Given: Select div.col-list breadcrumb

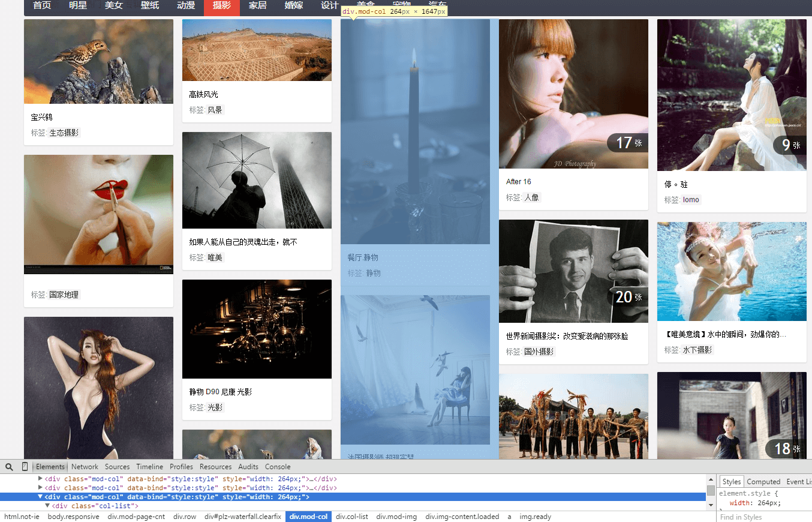Looking at the screenshot, I should point(352,517).
